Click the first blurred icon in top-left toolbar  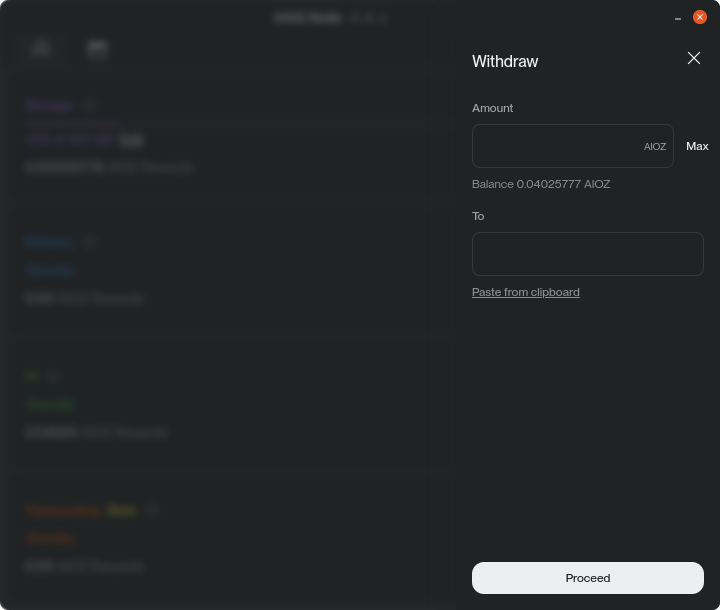(x=41, y=49)
